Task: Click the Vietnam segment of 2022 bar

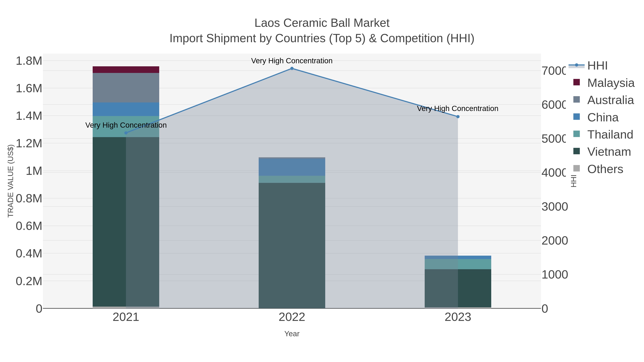Action: coord(292,245)
